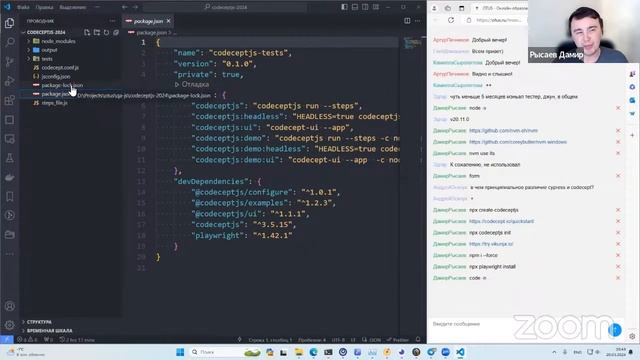Screen dimensions: 640x360
Task: Open the Search view in the activity bar
Action: point(9,42)
